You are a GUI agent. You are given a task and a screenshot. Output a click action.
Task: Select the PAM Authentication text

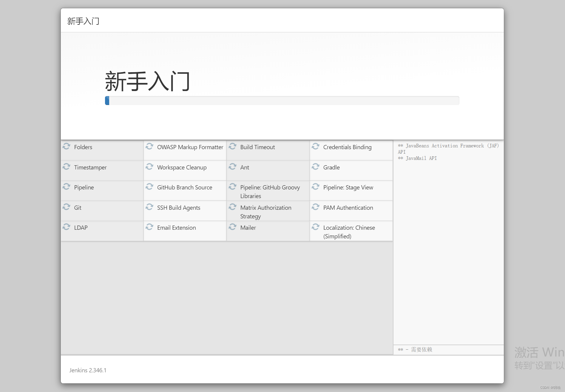(348, 208)
